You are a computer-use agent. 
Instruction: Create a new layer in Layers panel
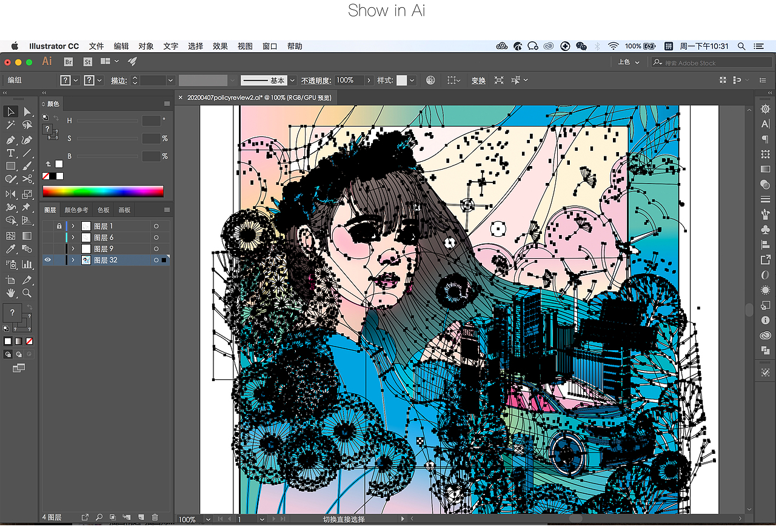coord(141,517)
